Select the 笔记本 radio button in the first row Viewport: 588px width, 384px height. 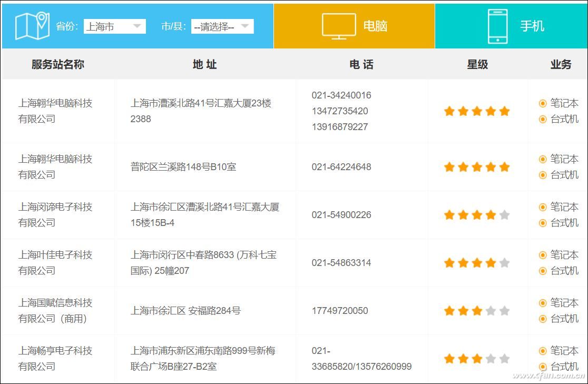[x=543, y=103]
